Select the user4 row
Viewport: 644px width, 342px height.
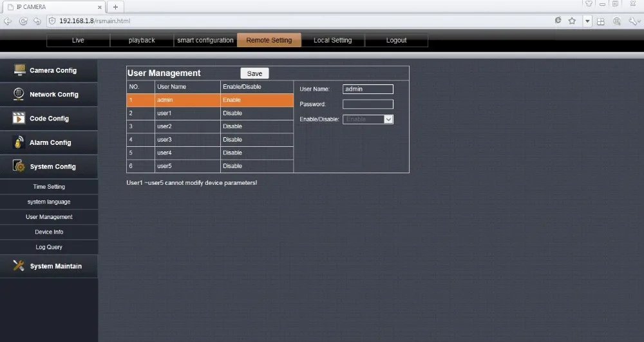(210, 153)
